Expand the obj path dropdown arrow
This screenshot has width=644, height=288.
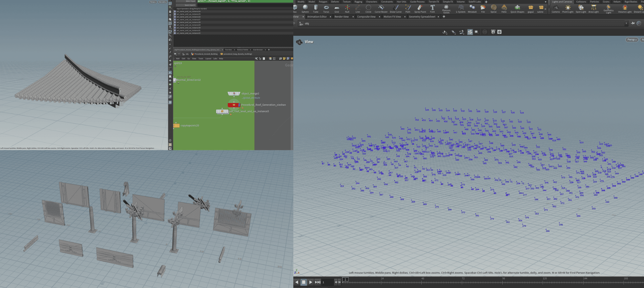(x=626, y=23)
